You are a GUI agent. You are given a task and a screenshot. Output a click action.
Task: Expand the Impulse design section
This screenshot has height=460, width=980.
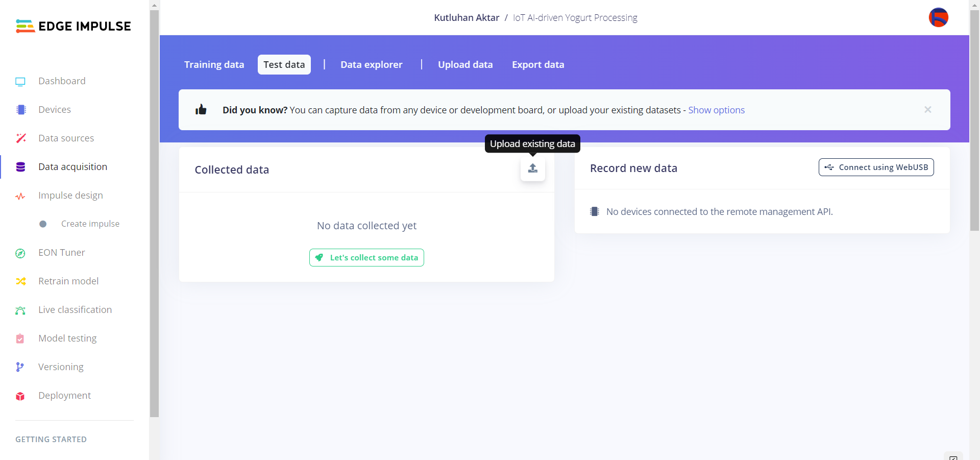(x=70, y=196)
